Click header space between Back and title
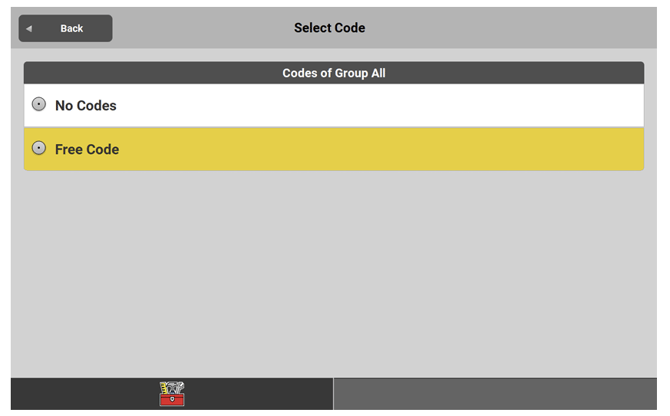 click(x=200, y=28)
